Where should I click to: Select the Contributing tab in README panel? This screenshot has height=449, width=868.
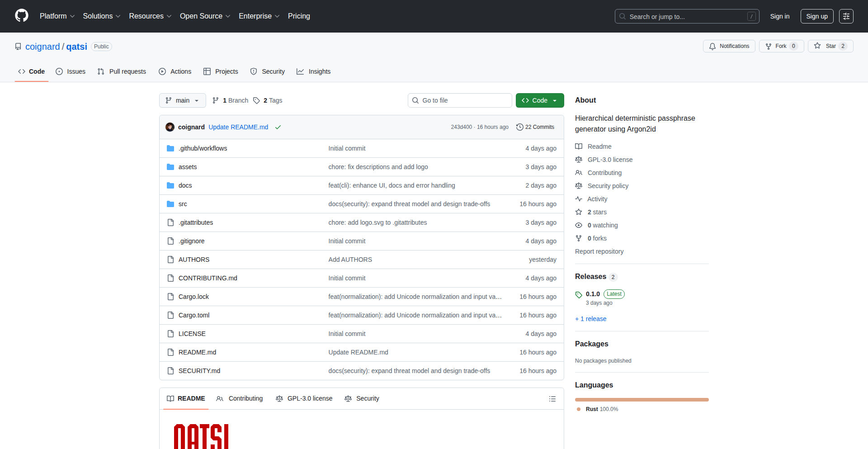[240, 398]
